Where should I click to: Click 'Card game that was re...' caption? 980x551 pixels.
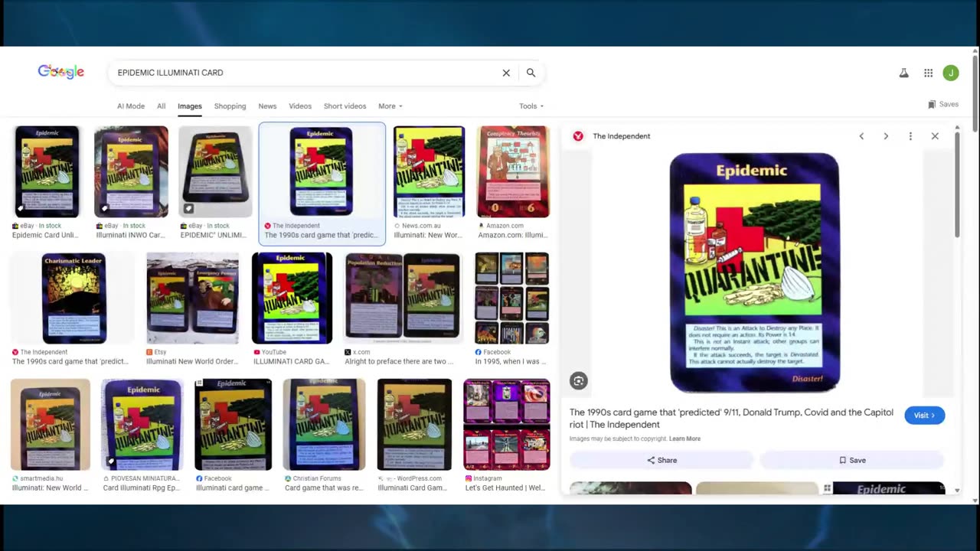[324, 488]
